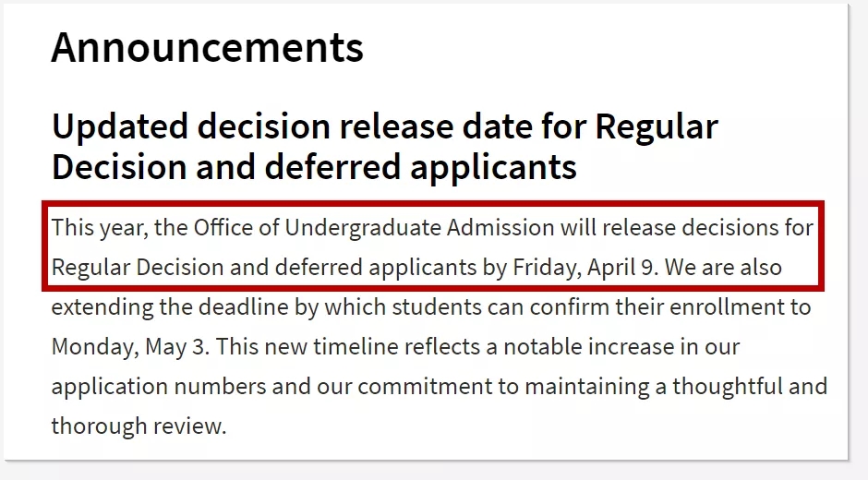The height and width of the screenshot is (480, 868).
Task: Click the words 'We are also'
Action: click(x=723, y=268)
